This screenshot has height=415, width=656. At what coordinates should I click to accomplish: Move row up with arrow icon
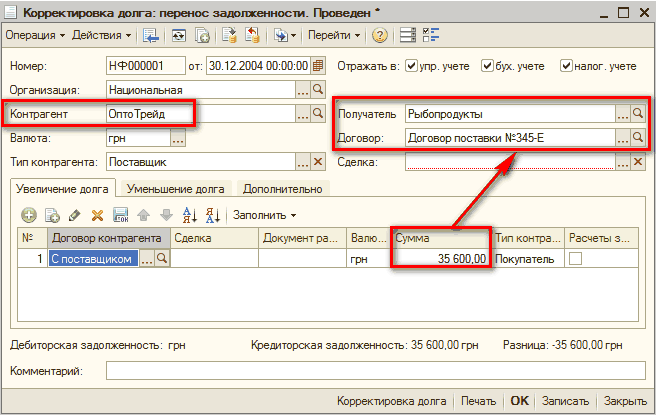coord(144,215)
